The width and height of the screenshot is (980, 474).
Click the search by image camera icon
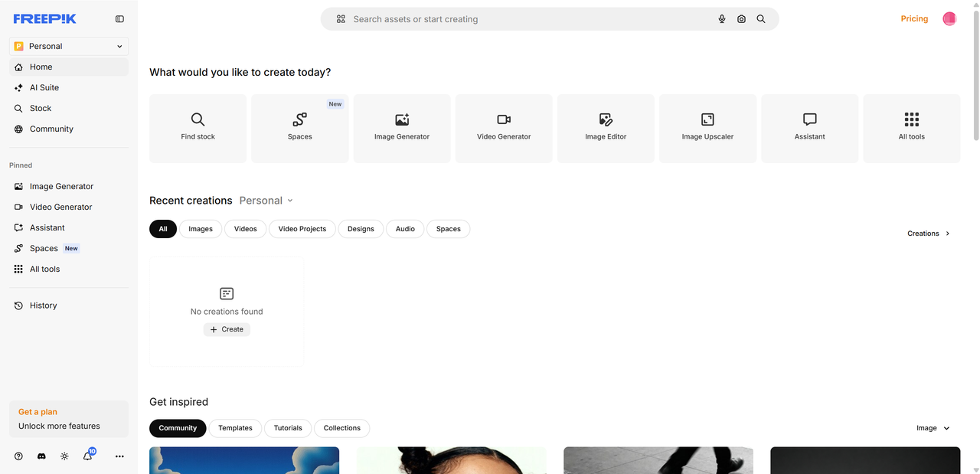coord(741,19)
